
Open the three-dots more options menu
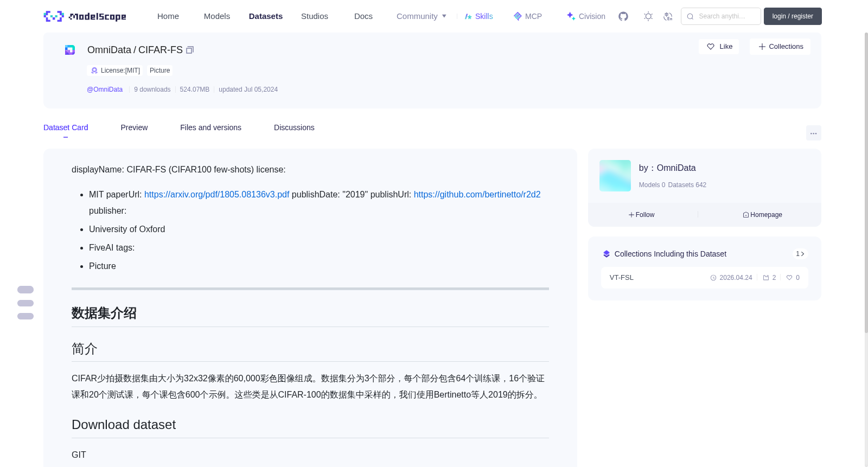813,133
